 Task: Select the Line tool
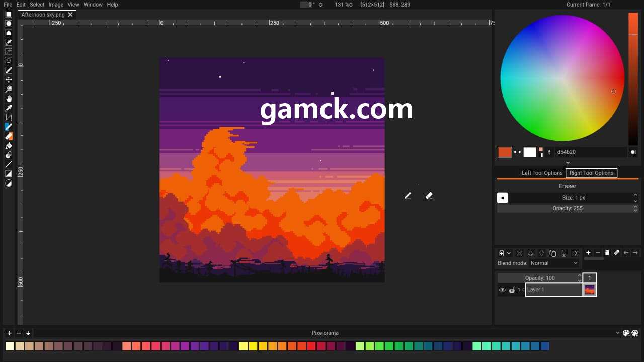(x=9, y=164)
